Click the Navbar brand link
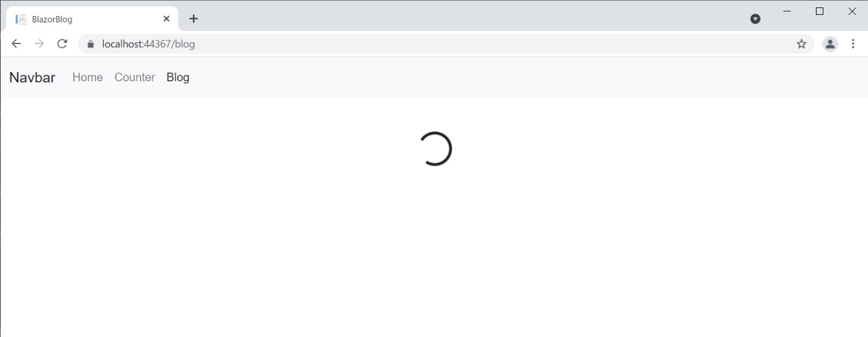 tap(32, 78)
